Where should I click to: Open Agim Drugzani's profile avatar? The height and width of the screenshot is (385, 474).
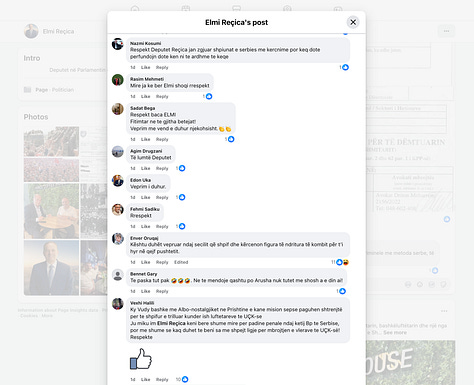(x=118, y=151)
